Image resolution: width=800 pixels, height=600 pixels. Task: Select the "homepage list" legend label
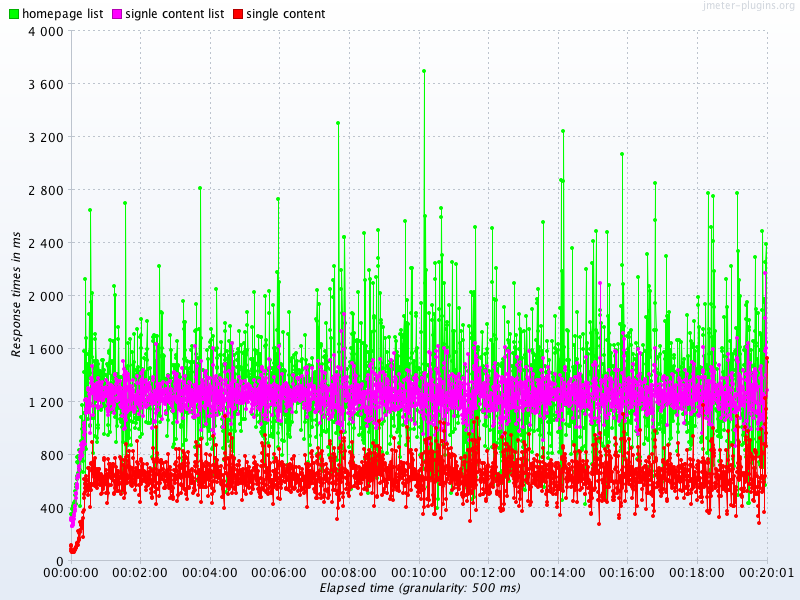tap(62, 14)
